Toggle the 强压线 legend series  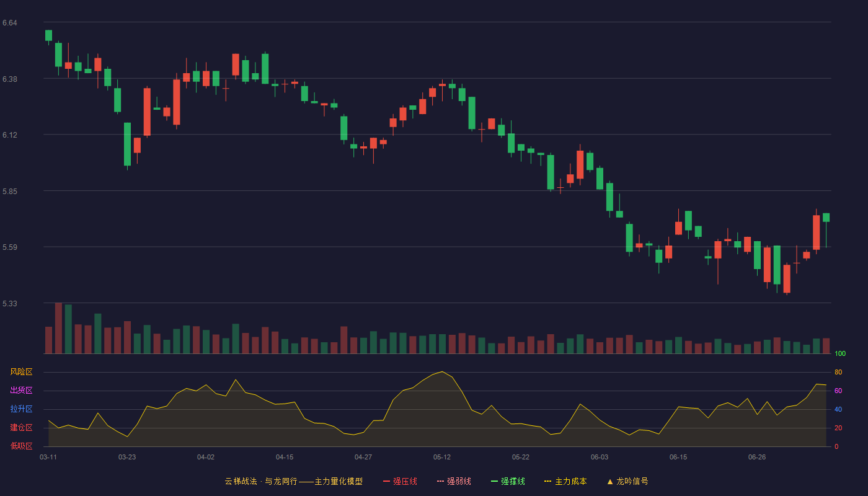[x=400, y=481]
